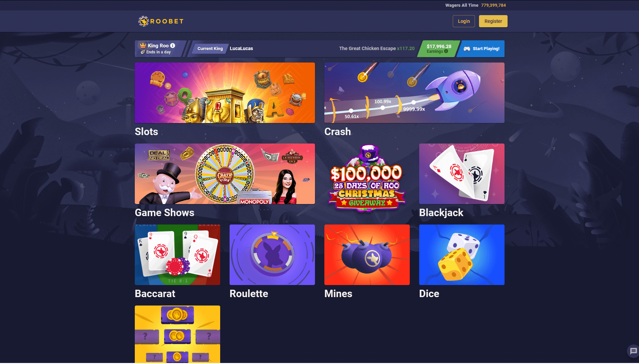Click the Register button

coord(493,21)
